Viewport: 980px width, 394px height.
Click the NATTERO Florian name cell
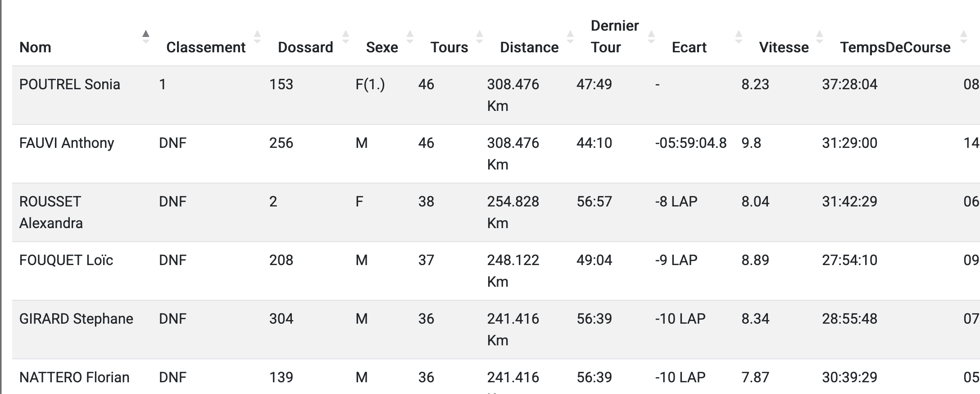(x=74, y=377)
